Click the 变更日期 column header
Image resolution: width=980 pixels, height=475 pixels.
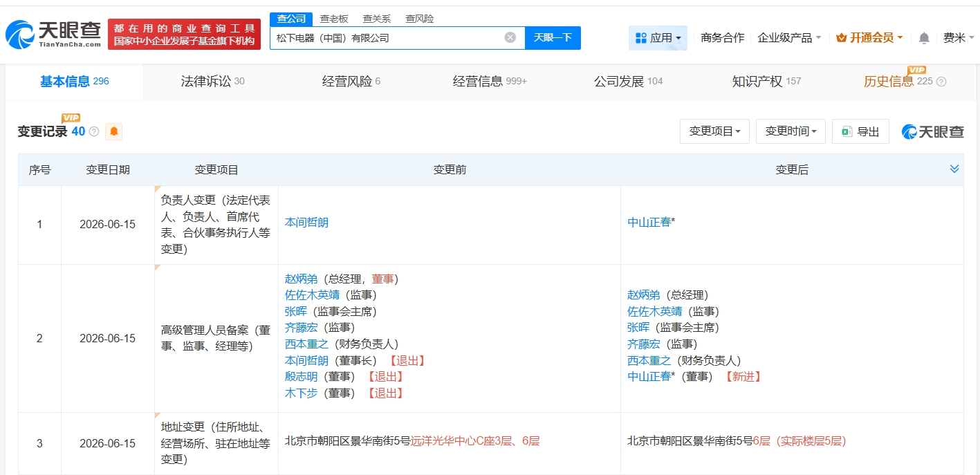coord(107,170)
